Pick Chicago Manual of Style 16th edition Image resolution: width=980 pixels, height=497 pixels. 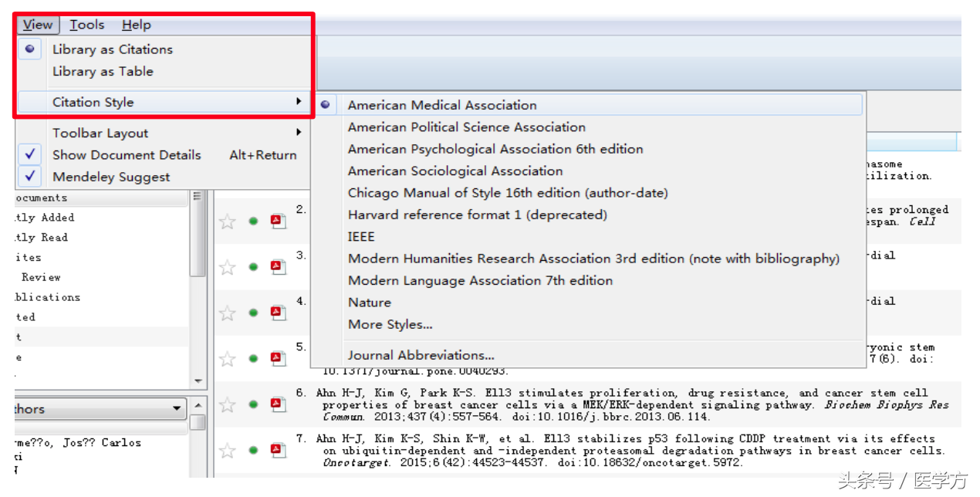point(508,193)
